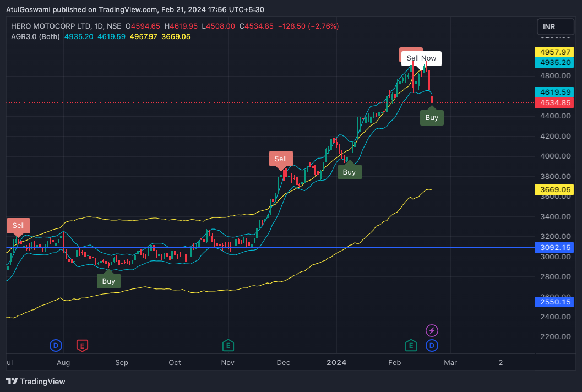Click the cyan 4935.20 value in indicator legend

[79, 36]
